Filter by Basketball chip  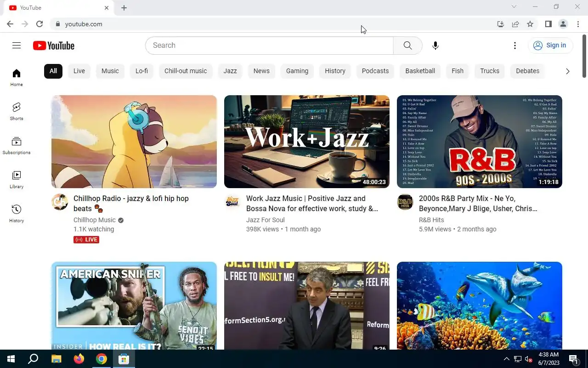tap(420, 71)
